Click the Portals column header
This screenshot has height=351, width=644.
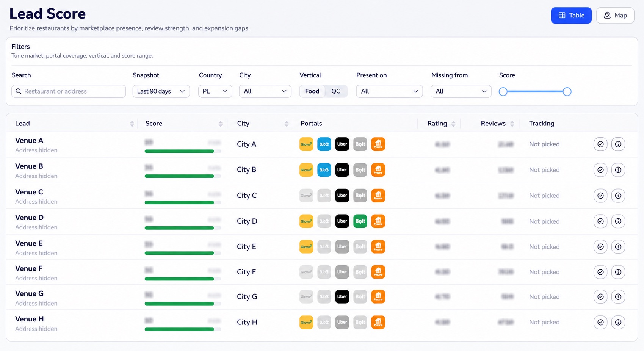pos(311,124)
